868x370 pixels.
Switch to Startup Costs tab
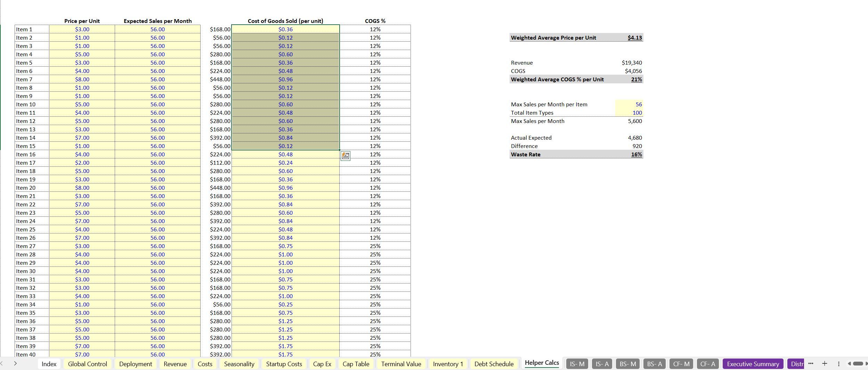pyautogui.click(x=284, y=364)
